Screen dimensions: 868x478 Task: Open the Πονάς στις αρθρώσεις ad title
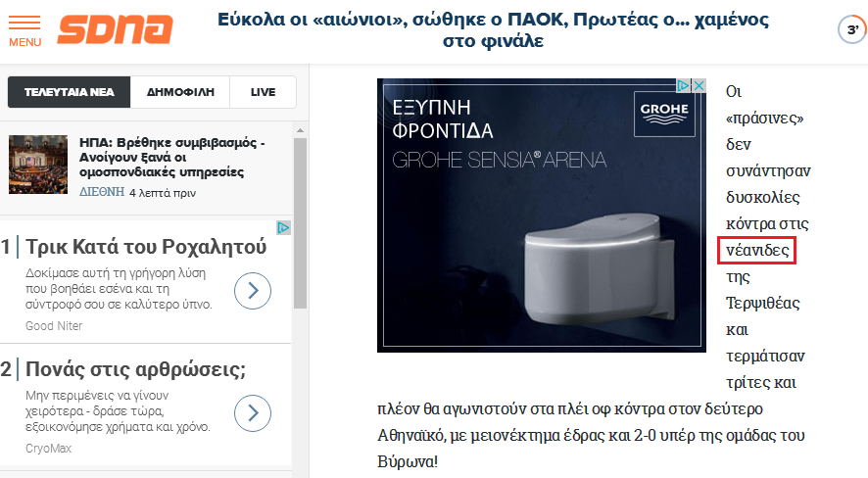tap(135, 369)
